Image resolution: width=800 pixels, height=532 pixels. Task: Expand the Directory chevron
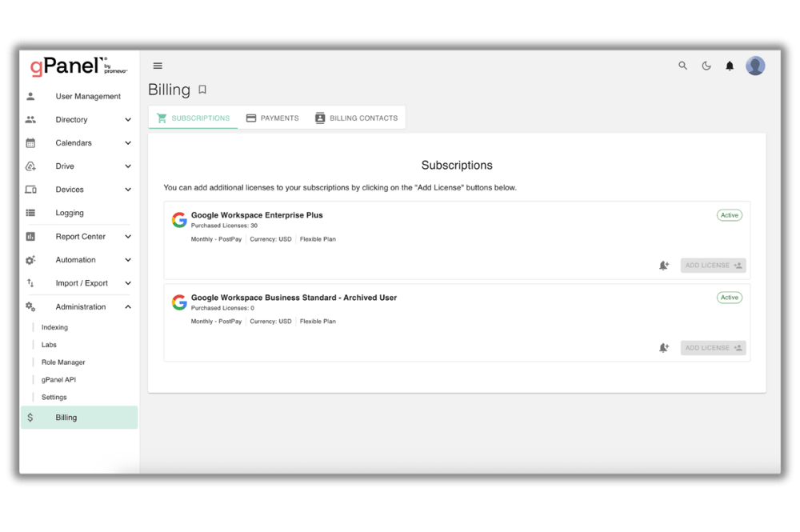click(128, 120)
